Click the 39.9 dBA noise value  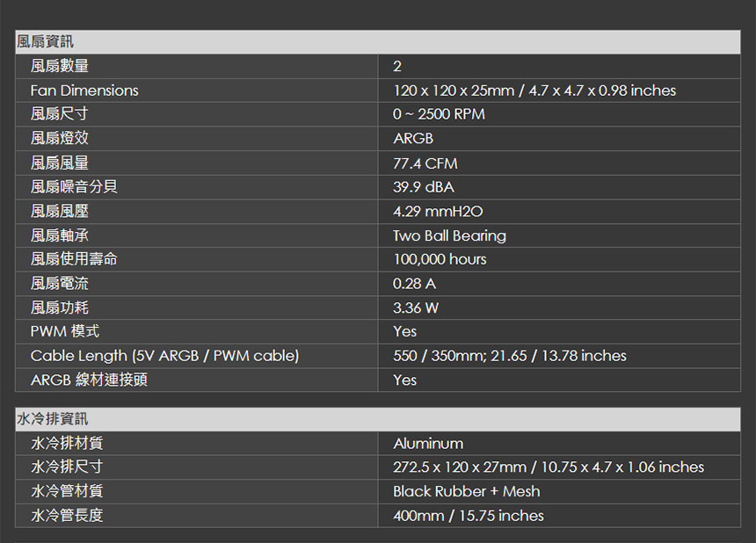coord(424,187)
